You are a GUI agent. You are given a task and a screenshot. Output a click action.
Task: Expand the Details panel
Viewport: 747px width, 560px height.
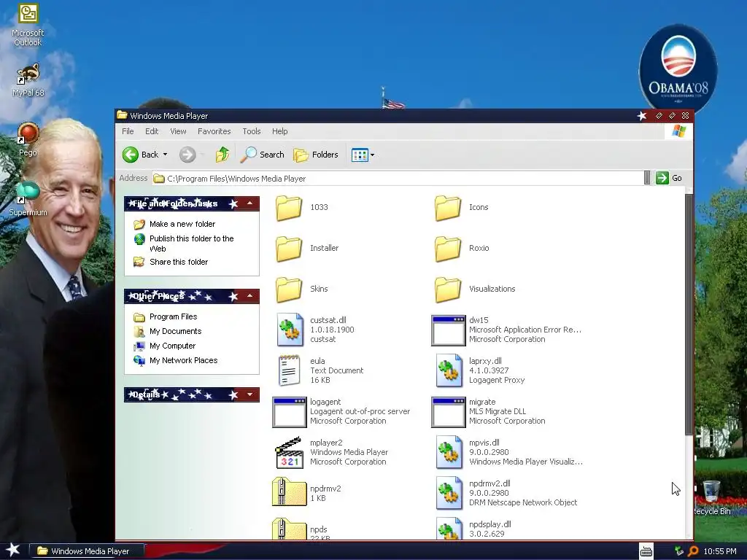pyautogui.click(x=249, y=394)
